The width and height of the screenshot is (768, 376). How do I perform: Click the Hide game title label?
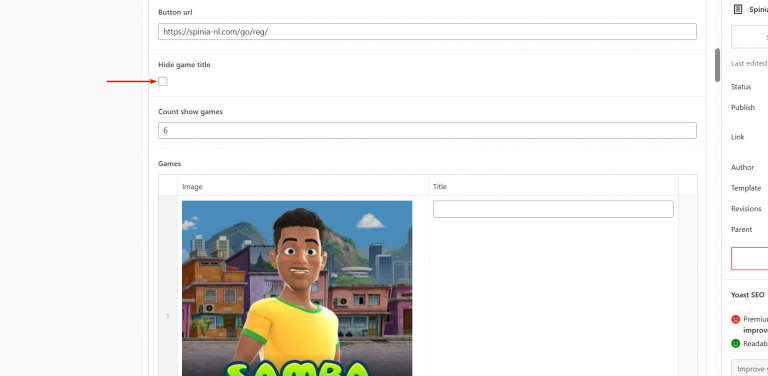(184, 65)
